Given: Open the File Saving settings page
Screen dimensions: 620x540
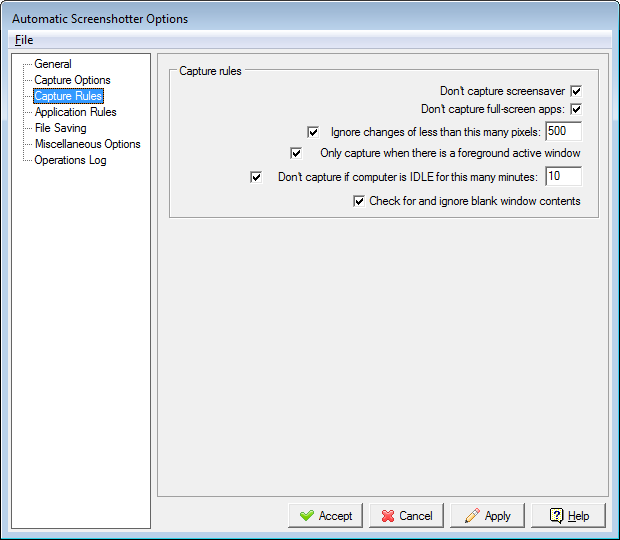Looking at the screenshot, I should [x=60, y=128].
